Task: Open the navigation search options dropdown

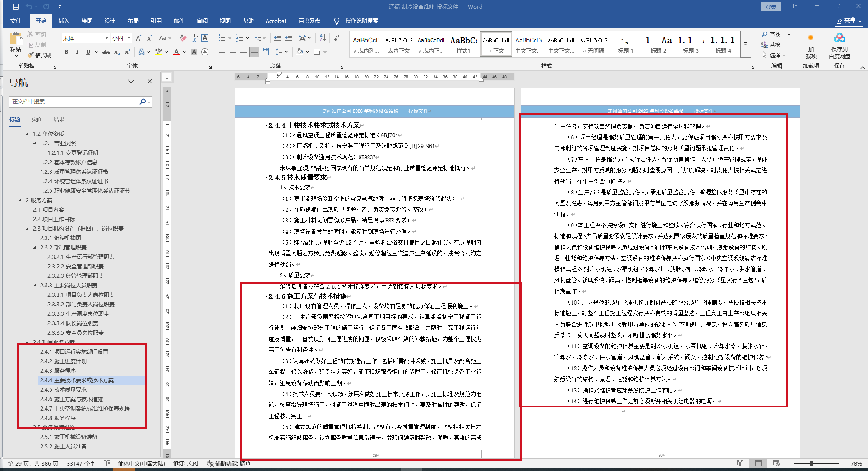Action: pos(149,102)
